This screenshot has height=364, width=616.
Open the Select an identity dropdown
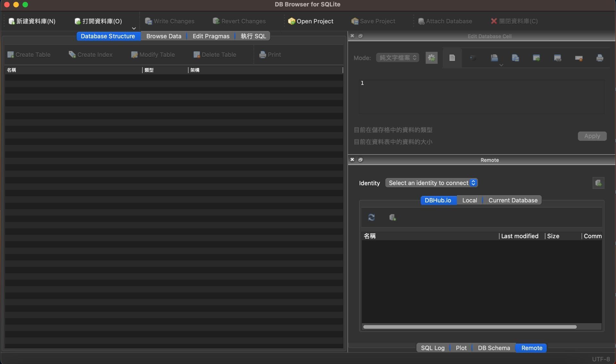431,183
